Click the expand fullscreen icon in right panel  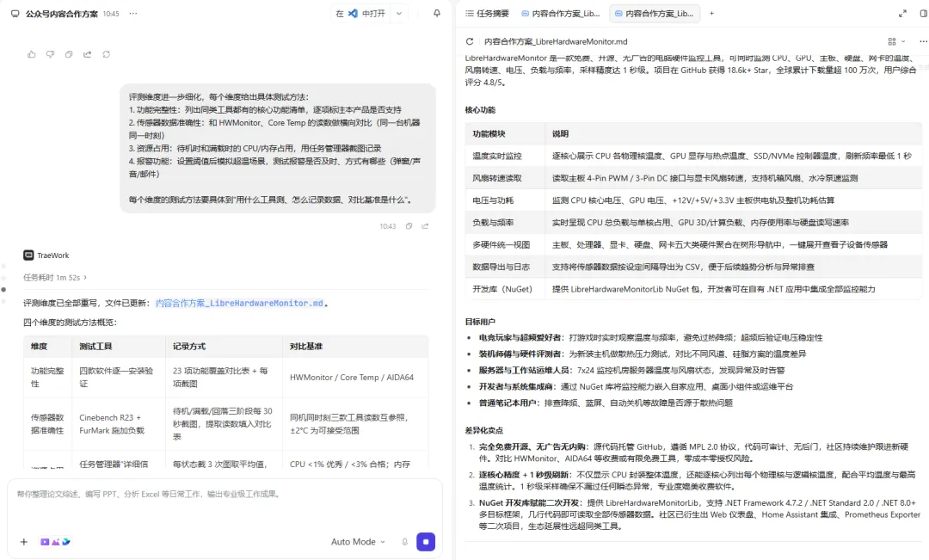(x=902, y=13)
